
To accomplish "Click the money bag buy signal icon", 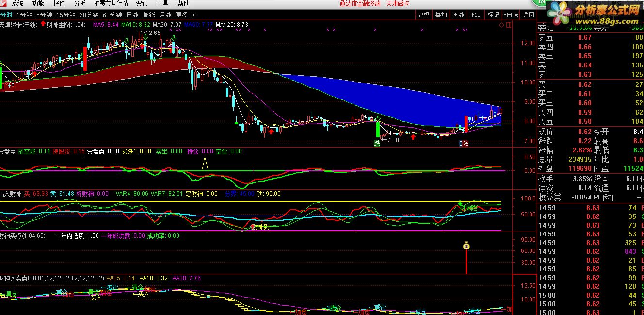I will (x=467, y=246).
